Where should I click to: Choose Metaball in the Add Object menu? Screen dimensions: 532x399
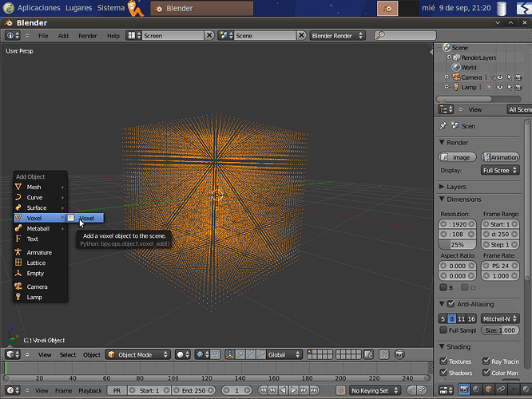coord(40,228)
